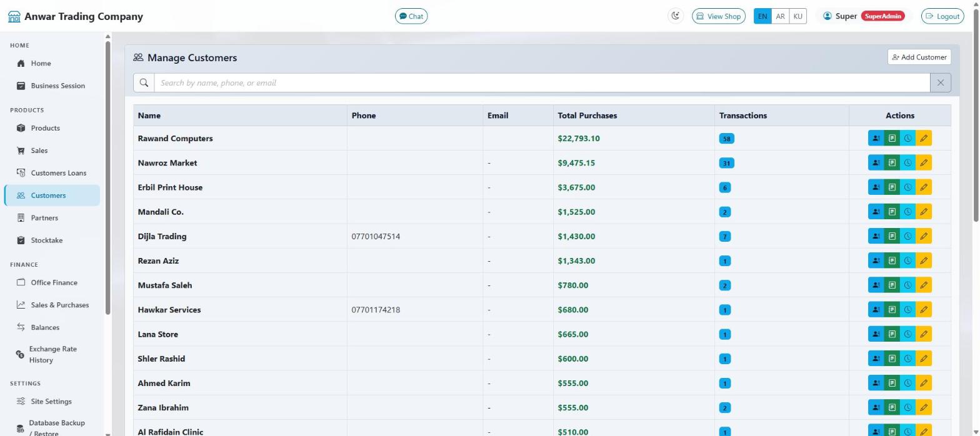Switch language to AR
980x436 pixels.
point(780,16)
